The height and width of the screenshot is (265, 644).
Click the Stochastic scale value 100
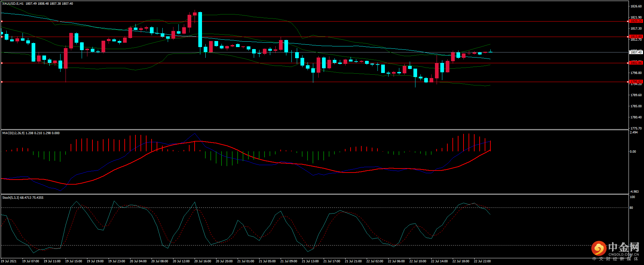pyautogui.click(x=632, y=197)
